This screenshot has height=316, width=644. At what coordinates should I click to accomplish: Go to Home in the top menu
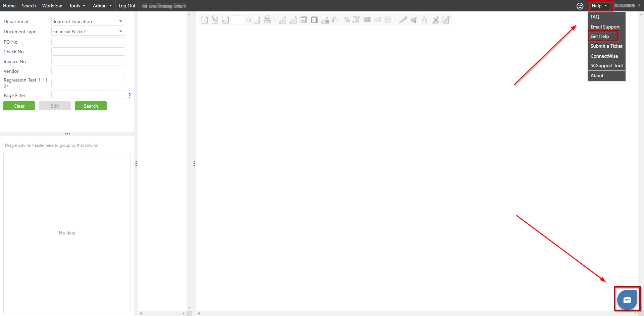pos(9,6)
